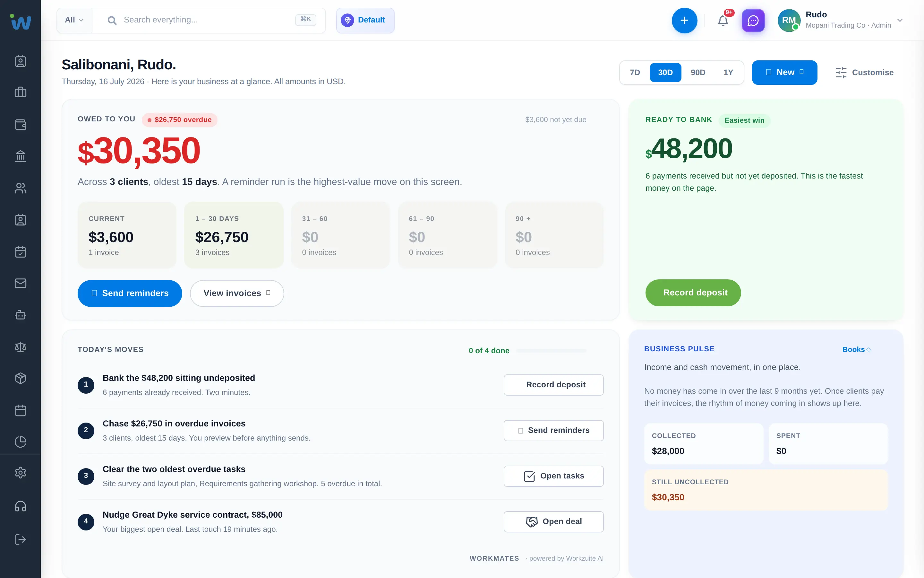
Task: Open the Current $3,600 aging card
Action: click(x=127, y=235)
